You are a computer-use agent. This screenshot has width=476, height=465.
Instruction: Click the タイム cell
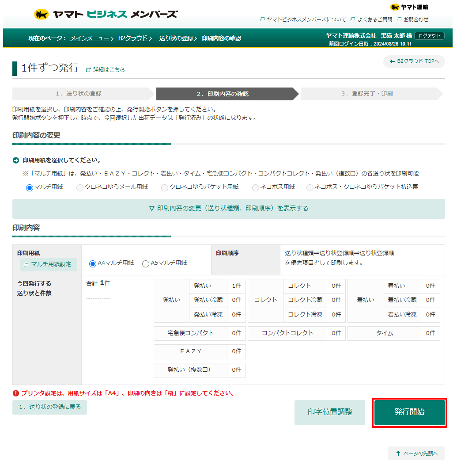click(x=384, y=333)
